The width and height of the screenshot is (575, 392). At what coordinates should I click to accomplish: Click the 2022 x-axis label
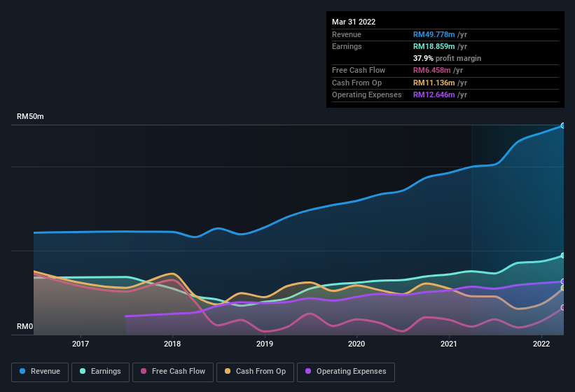click(541, 344)
